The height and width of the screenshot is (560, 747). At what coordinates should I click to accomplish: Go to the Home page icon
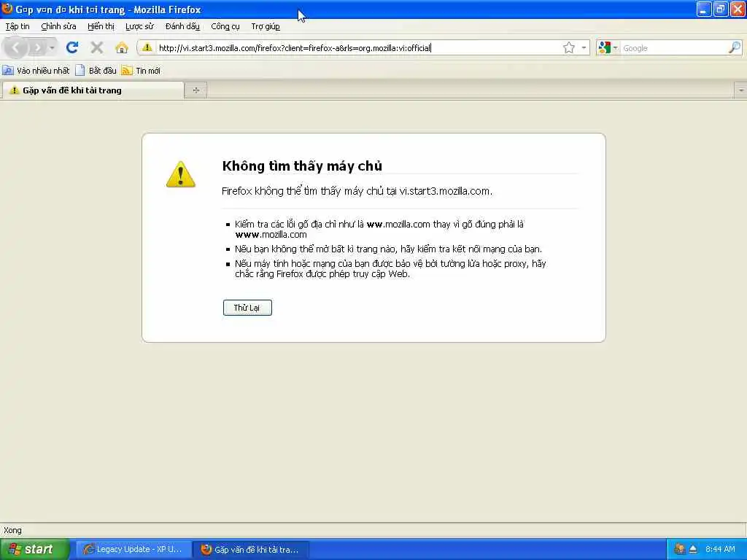pyautogui.click(x=122, y=47)
